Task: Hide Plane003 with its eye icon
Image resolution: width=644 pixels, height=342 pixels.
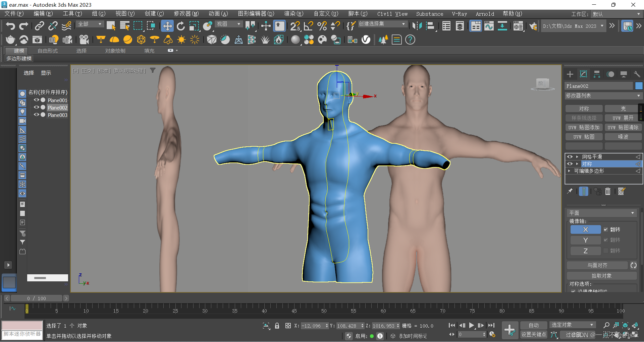Action: point(36,115)
